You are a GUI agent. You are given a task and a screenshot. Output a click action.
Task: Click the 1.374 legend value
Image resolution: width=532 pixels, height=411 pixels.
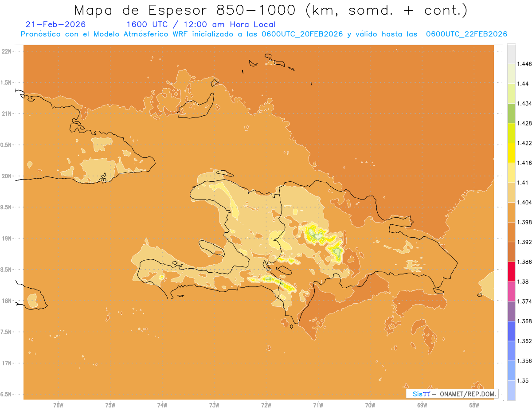tap(524, 301)
